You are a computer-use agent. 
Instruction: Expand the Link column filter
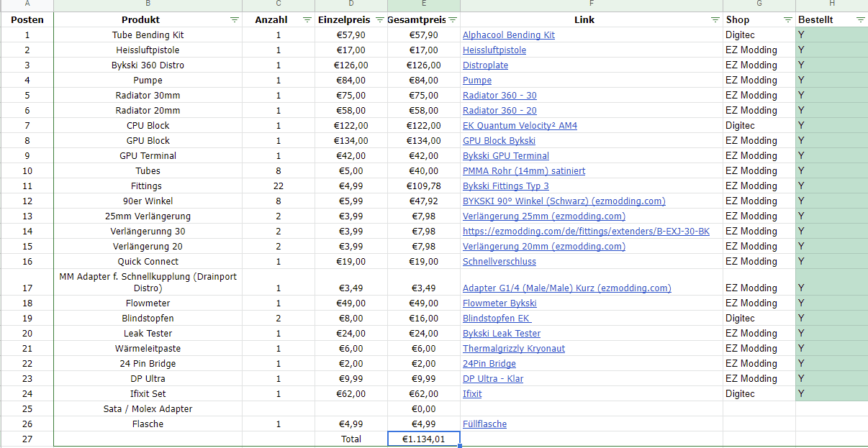tap(715, 20)
